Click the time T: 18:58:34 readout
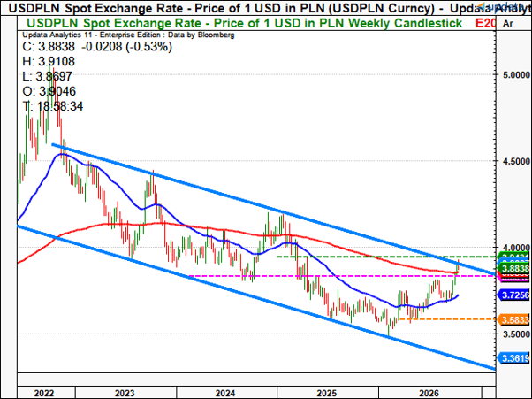The image size is (532, 399). pos(53,106)
